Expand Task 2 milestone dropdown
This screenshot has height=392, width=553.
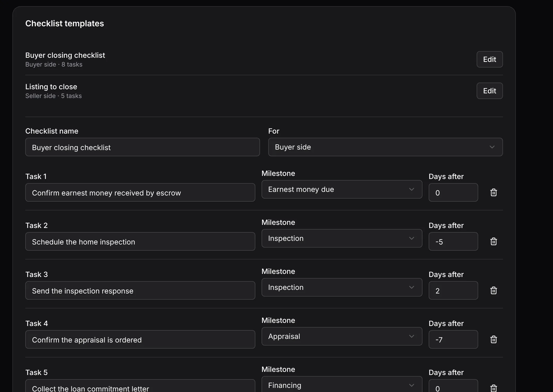[342, 238]
